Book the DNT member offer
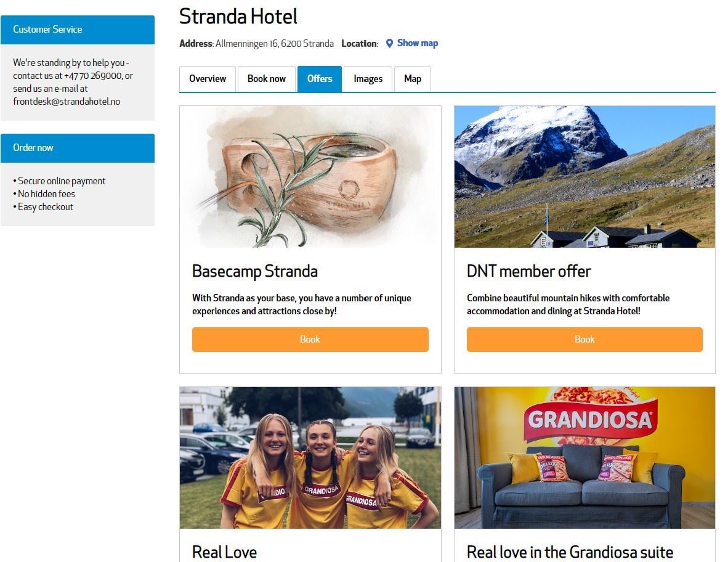 [584, 340]
